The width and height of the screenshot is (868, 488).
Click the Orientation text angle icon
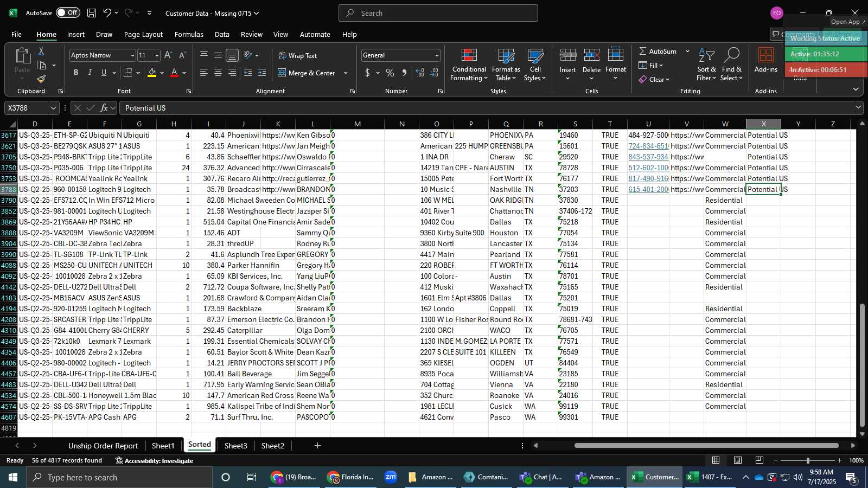248,55
